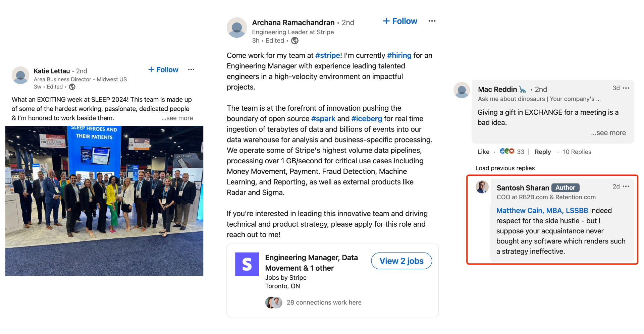Open Matthew Cain, MBA, LSSBB mention link

tap(542, 211)
